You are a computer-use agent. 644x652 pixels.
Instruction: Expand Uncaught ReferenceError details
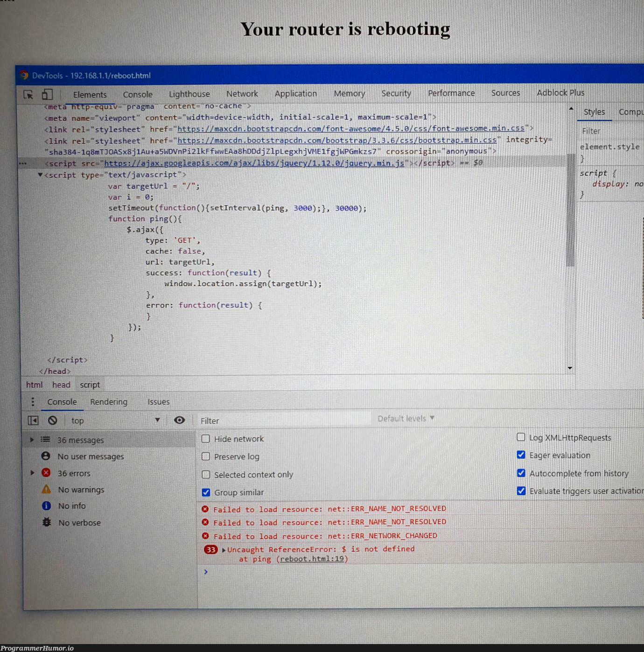pos(224,550)
